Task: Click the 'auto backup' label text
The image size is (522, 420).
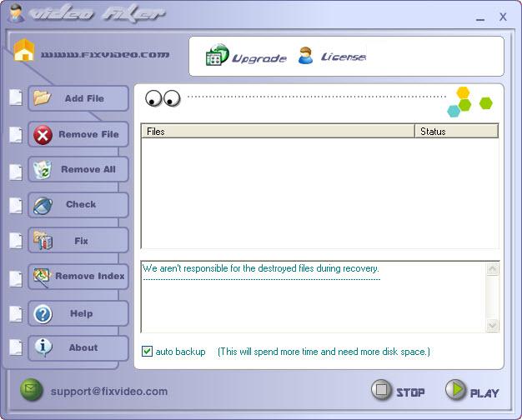Action: pyautogui.click(x=180, y=352)
